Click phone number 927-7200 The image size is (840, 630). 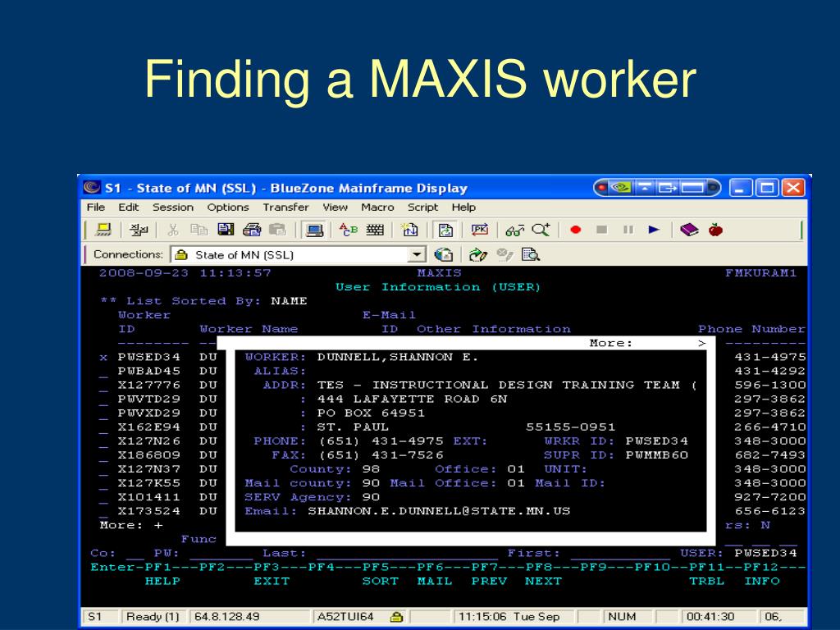pyautogui.click(x=769, y=497)
